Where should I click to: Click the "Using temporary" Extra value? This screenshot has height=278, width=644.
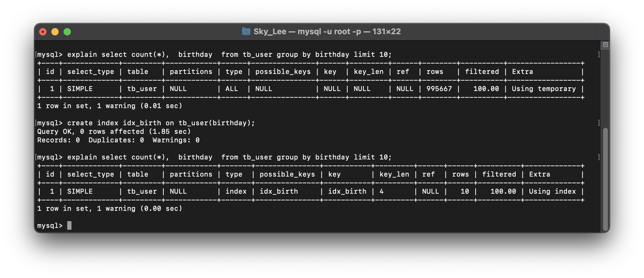pyautogui.click(x=543, y=89)
